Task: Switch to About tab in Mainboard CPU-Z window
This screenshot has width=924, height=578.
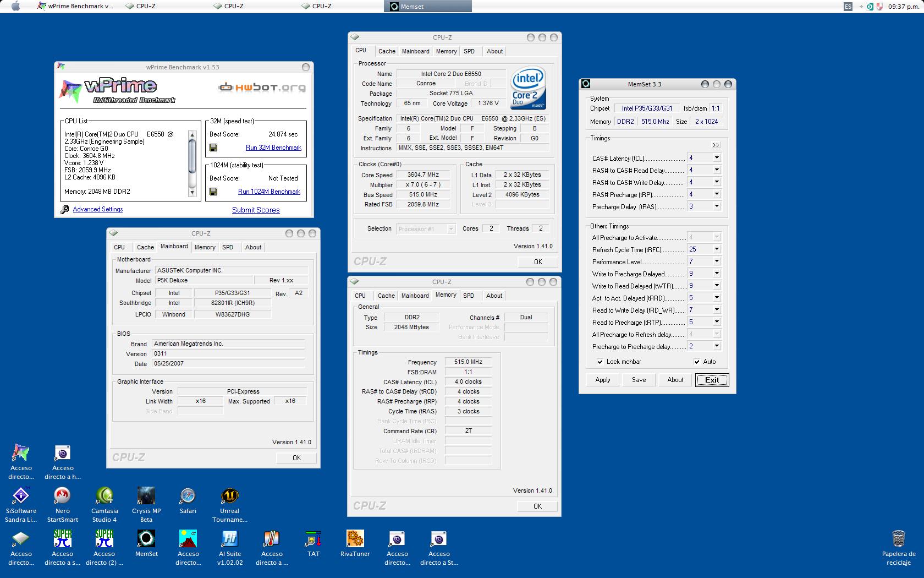Action: pos(253,247)
